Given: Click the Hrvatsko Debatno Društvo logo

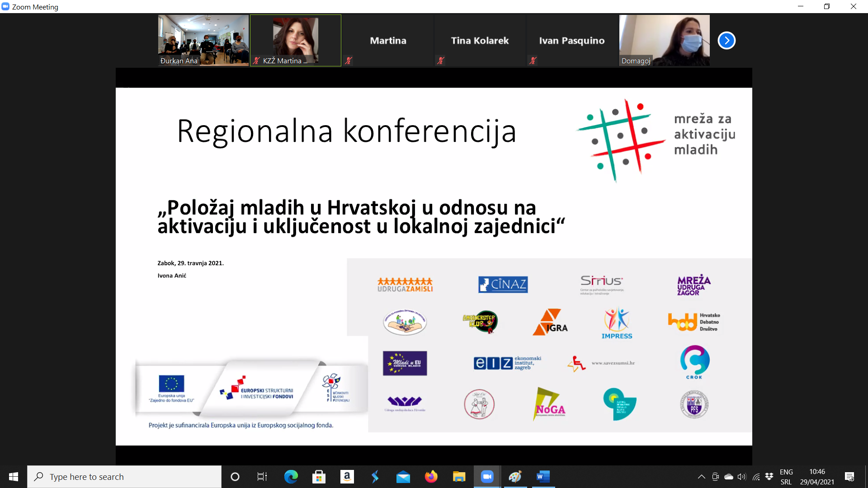Looking at the screenshot, I should 694,322.
